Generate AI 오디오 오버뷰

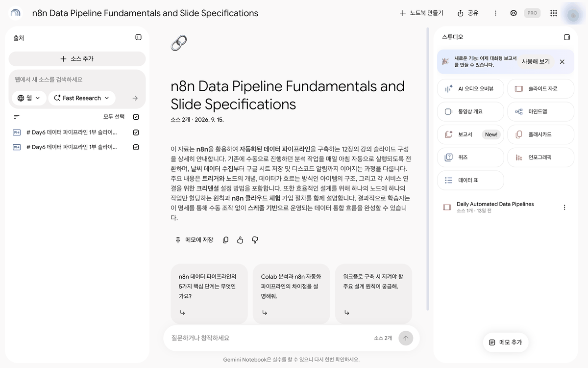coord(470,89)
